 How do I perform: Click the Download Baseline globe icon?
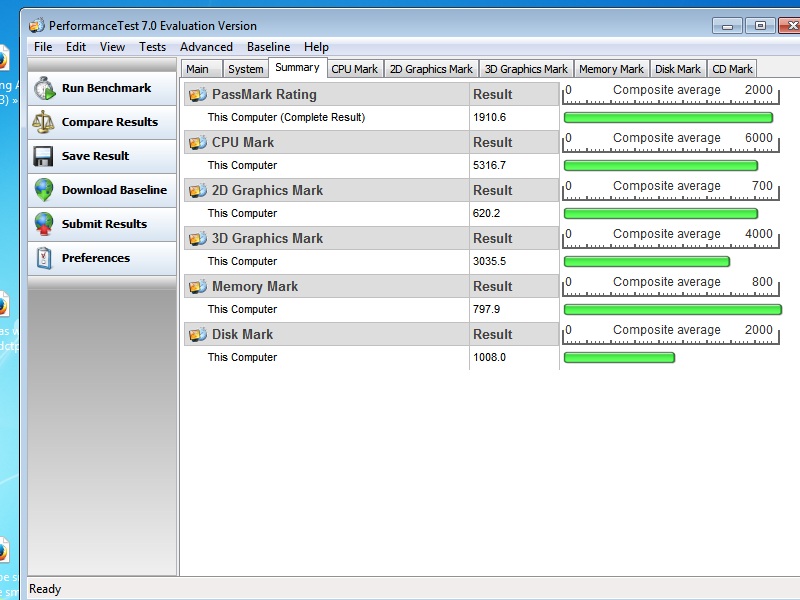click(x=44, y=190)
